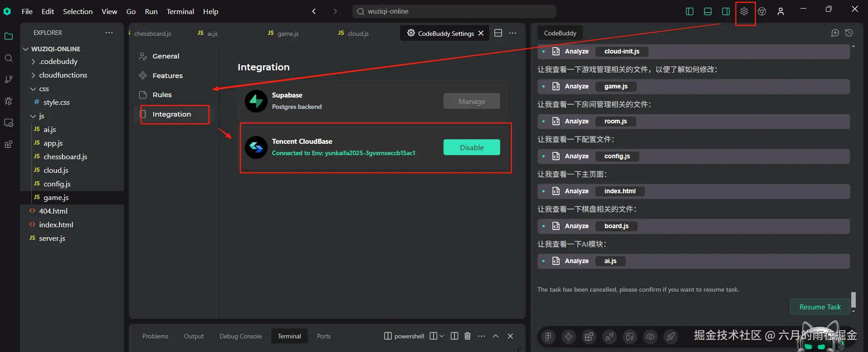Expand the cloudfunctions folder

[x=72, y=75]
